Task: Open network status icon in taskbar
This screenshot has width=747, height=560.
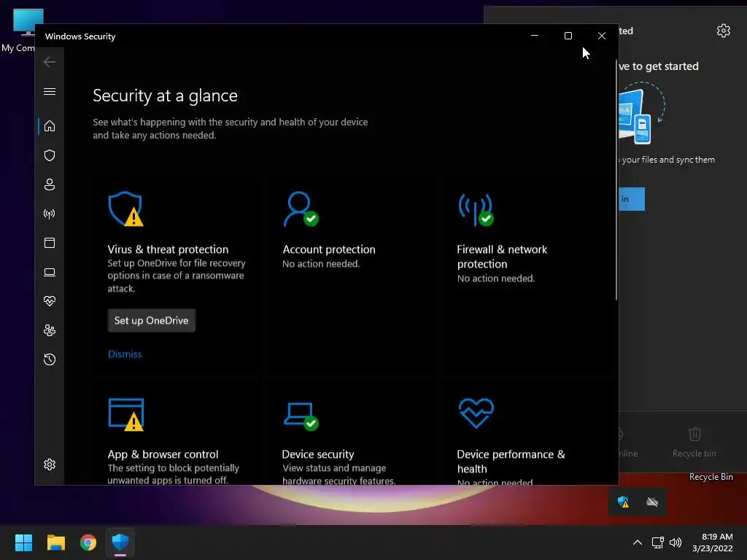Action: pyautogui.click(x=658, y=542)
